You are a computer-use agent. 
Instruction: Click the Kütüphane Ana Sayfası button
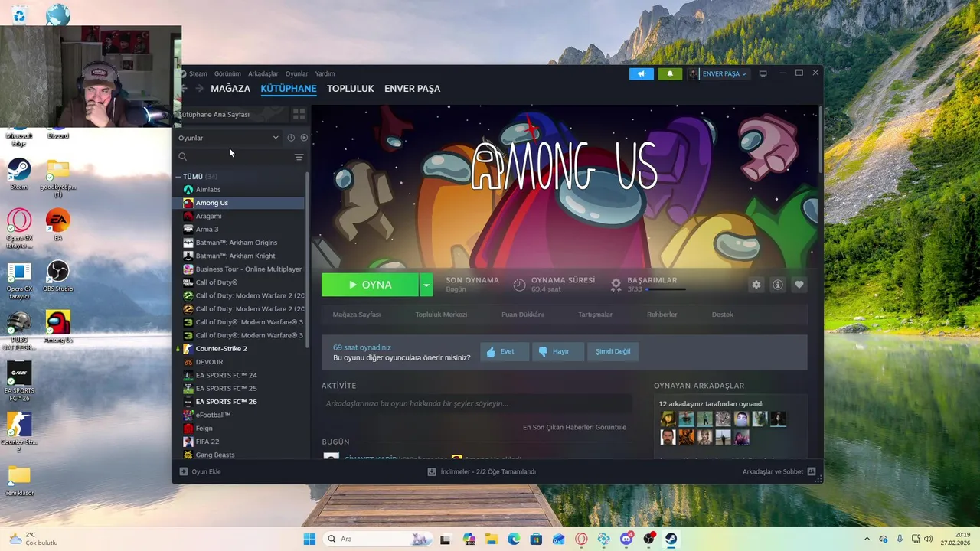pyautogui.click(x=232, y=114)
